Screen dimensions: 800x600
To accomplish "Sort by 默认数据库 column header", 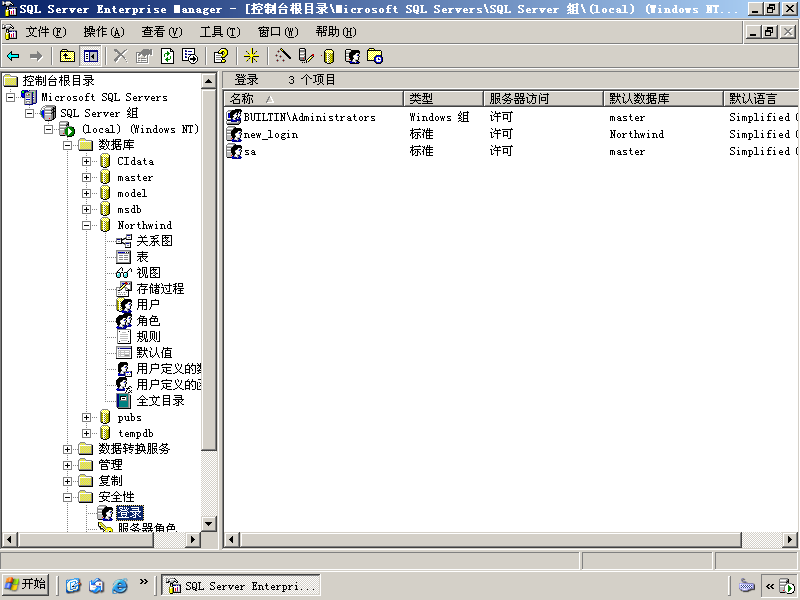I will (x=663, y=98).
